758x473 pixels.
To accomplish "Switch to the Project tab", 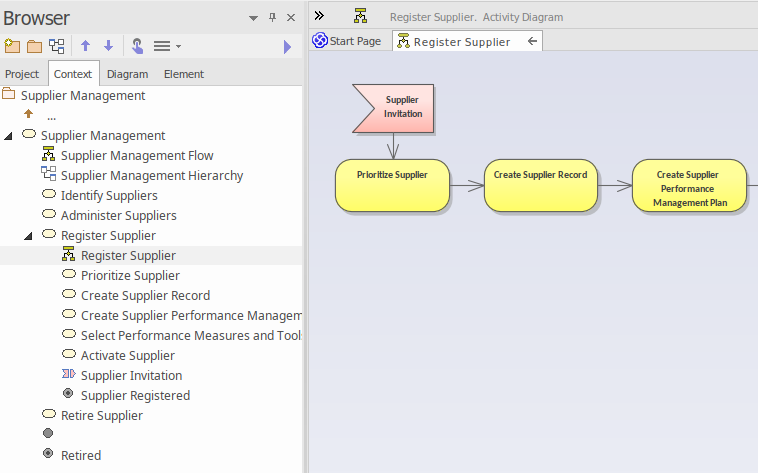I will point(22,74).
